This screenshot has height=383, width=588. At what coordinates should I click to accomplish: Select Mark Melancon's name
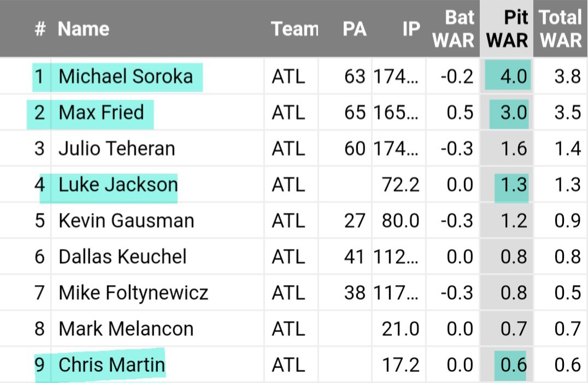coord(126,328)
